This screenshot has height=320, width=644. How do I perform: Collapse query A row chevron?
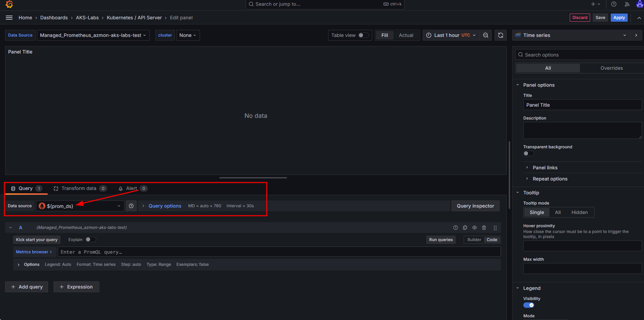tap(11, 228)
